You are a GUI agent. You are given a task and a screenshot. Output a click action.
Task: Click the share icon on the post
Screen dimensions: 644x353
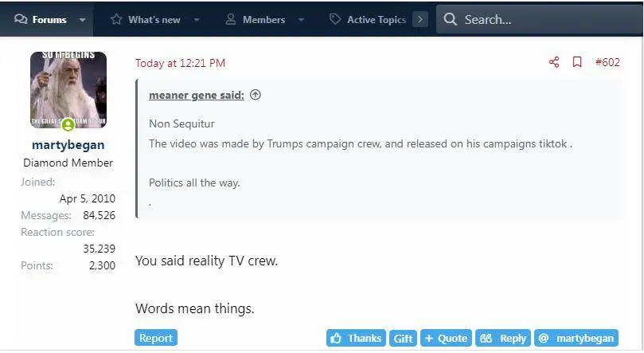click(554, 62)
